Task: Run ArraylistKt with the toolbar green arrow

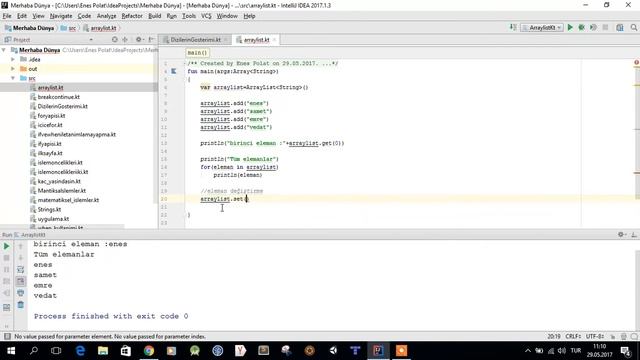Action: pos(570,27)
